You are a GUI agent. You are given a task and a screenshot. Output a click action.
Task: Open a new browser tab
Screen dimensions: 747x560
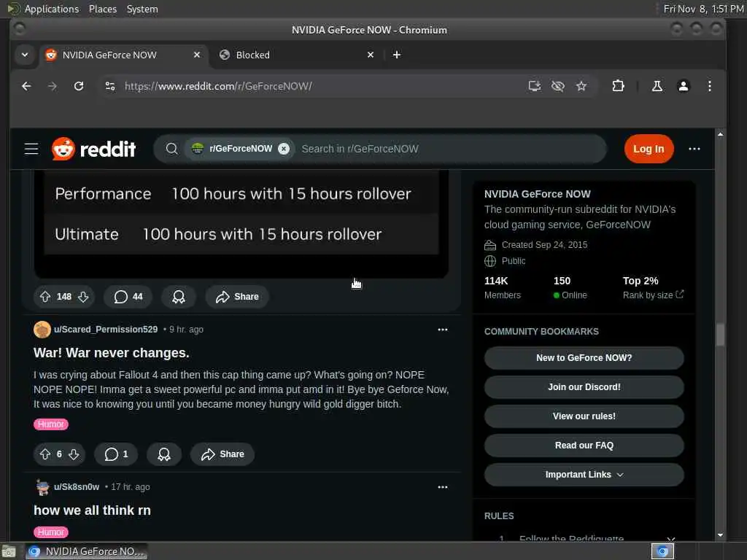(396, 55)
